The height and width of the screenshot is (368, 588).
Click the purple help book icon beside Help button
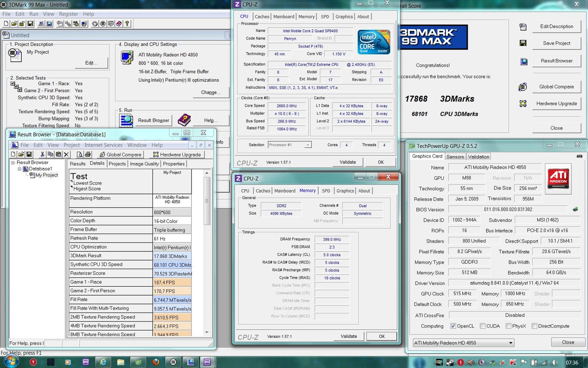pyautogui.click(x=184, y=120)
